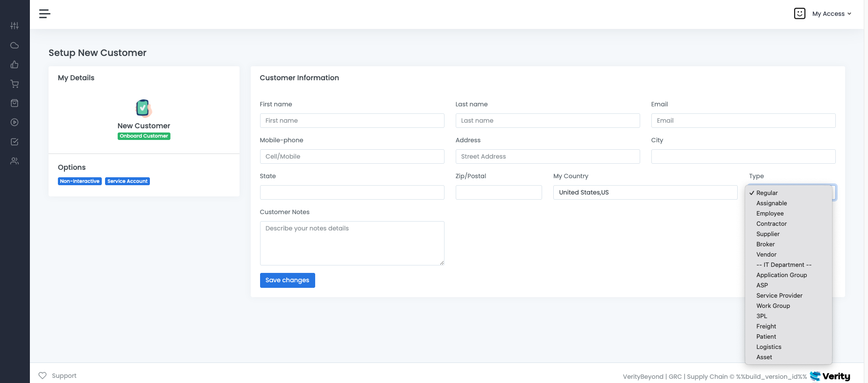Open the hamburger menu icon

(45, 14)
